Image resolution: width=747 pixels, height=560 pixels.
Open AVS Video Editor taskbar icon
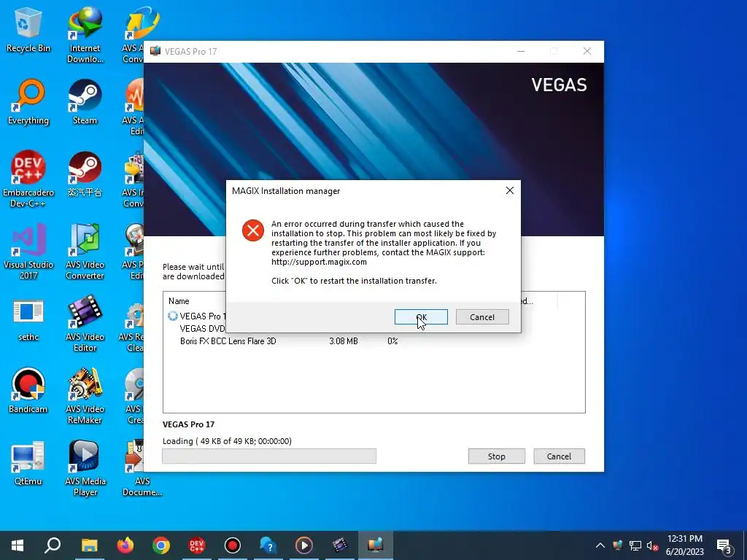340,545
